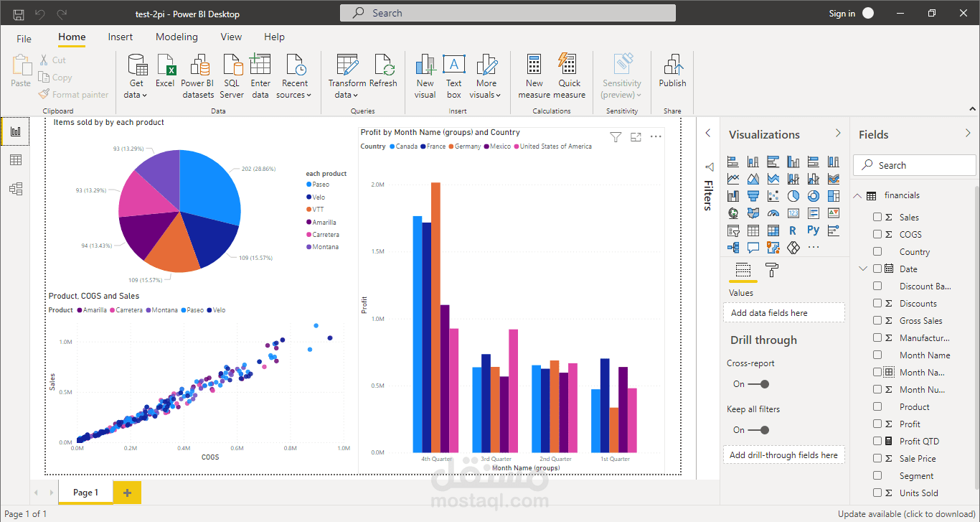The width and height of the screenshot is (980, 522).
Task: Open the Text box insert tool
Action: pyautogui.click(x=453, y=75)
